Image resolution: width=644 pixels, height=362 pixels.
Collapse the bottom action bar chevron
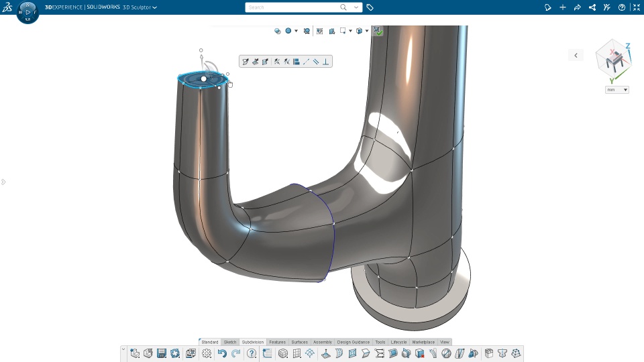pos(123,349)
